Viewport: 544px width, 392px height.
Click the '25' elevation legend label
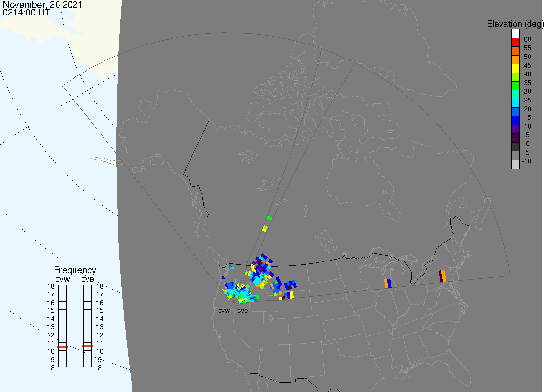528,100
